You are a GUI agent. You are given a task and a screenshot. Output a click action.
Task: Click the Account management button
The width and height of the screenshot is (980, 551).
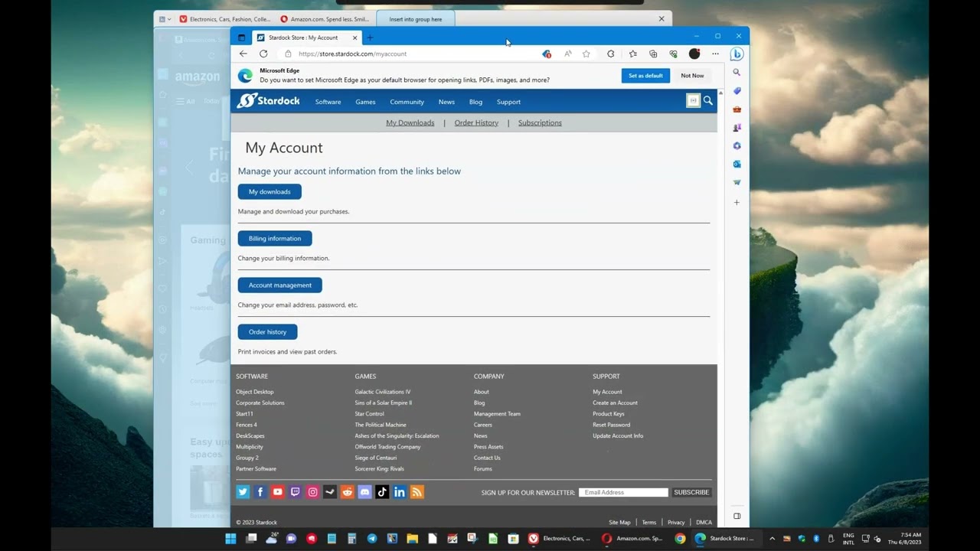tap(279, 285)
